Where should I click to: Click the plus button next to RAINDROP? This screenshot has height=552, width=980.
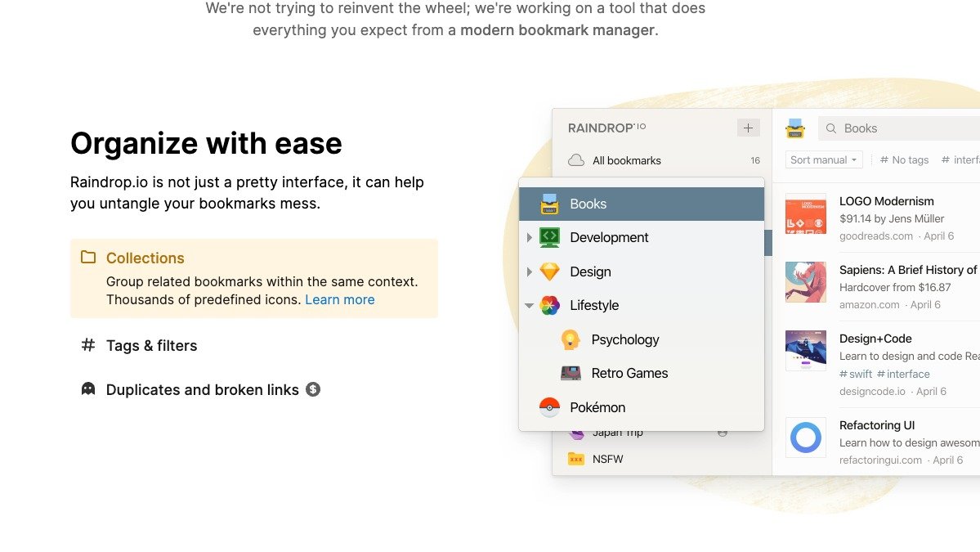[748, 128]
